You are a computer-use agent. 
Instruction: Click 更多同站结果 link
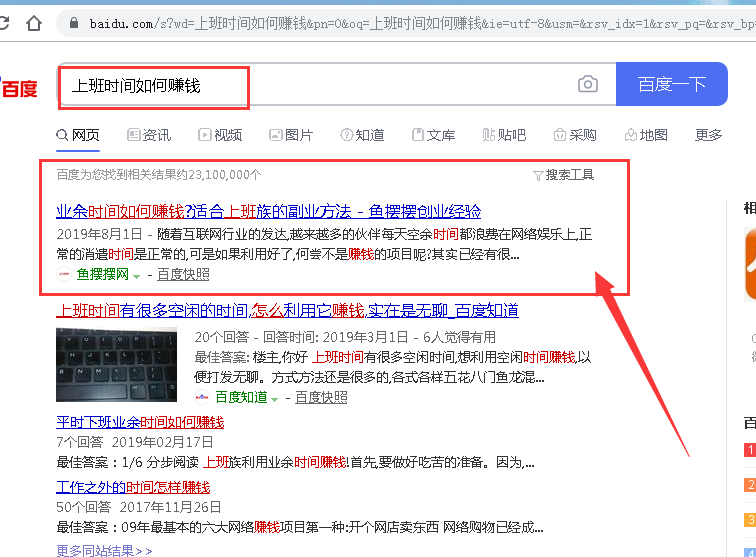(104, 550)
